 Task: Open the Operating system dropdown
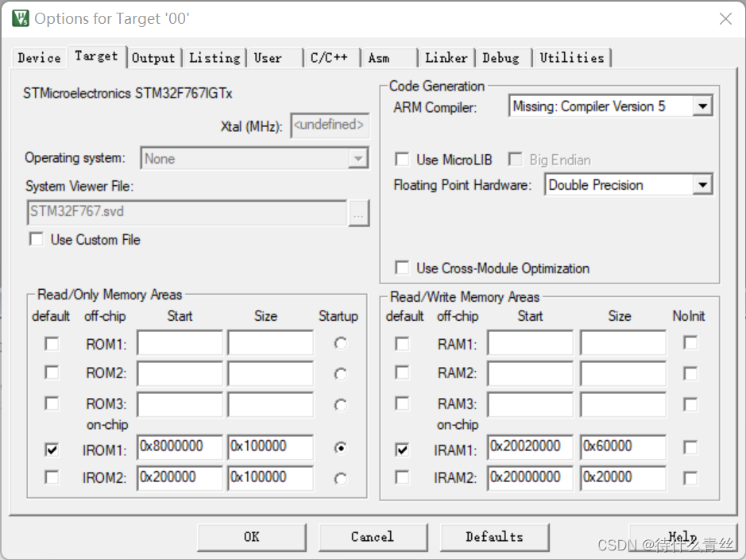pyautogui.click(x=358, y=158)
